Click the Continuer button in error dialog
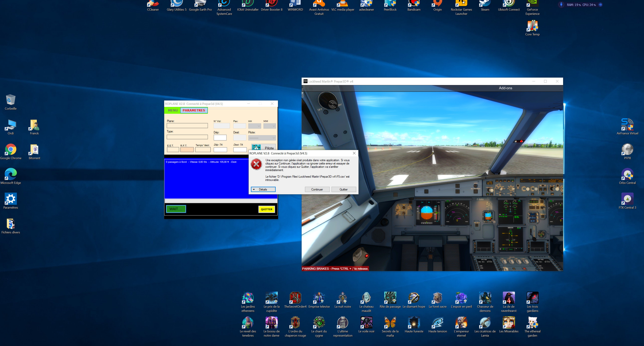Viewport: 644px width, 346px height. 317,189
